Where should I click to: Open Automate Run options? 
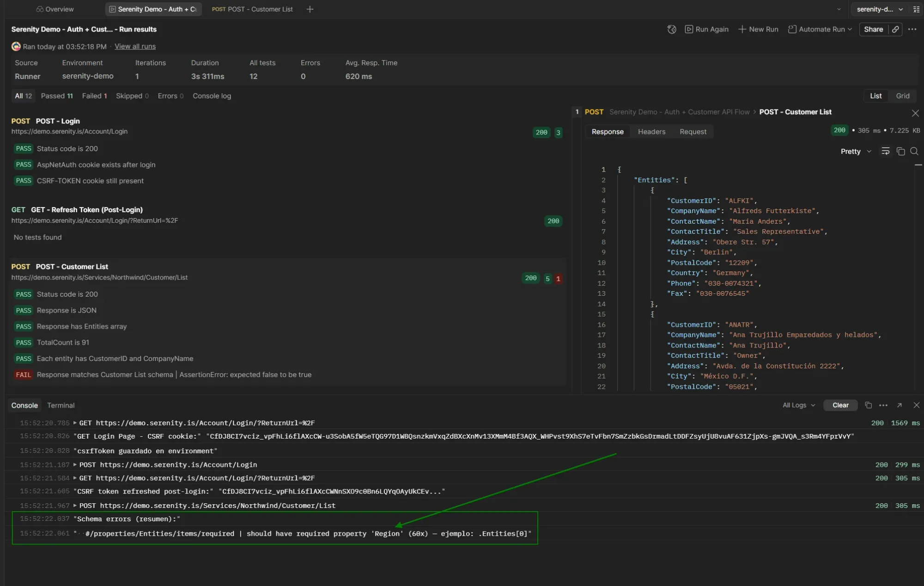coord(820,29)
